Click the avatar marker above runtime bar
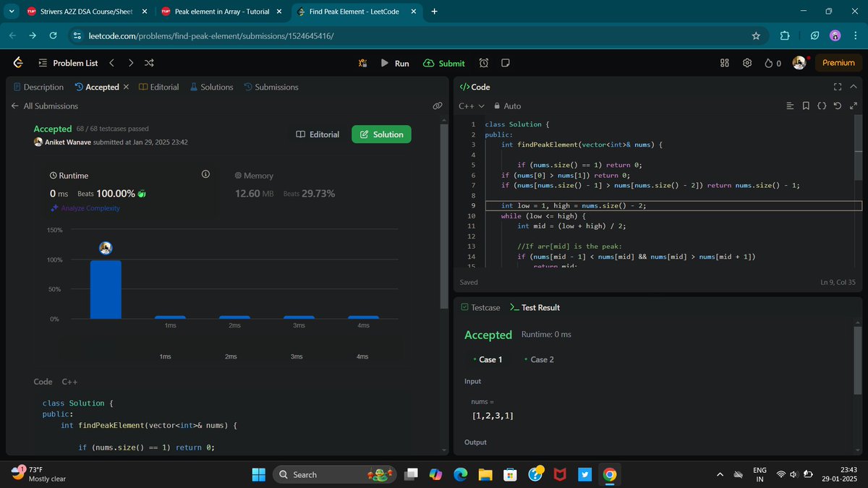Screen dimensions: 868x488 point(106,248)
